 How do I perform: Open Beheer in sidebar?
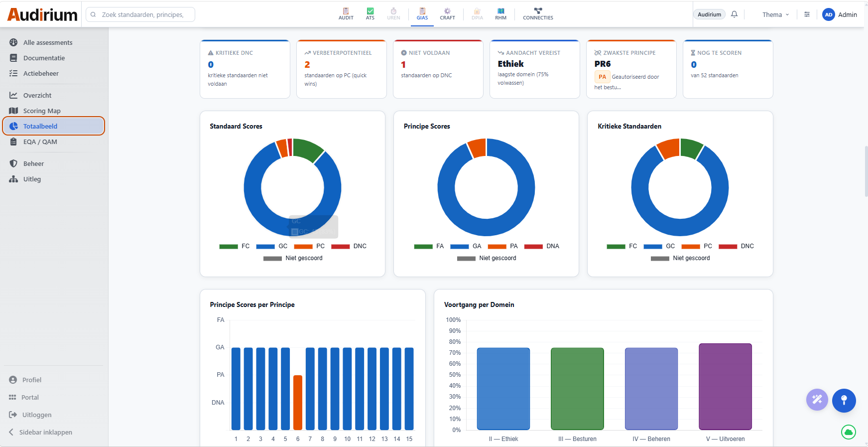coord(54,163)
